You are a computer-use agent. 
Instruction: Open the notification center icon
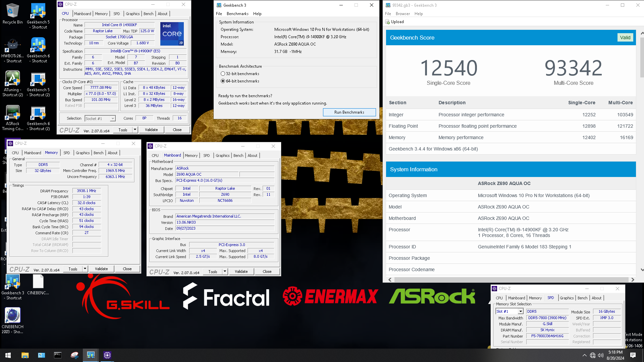(x=633, y=355)
